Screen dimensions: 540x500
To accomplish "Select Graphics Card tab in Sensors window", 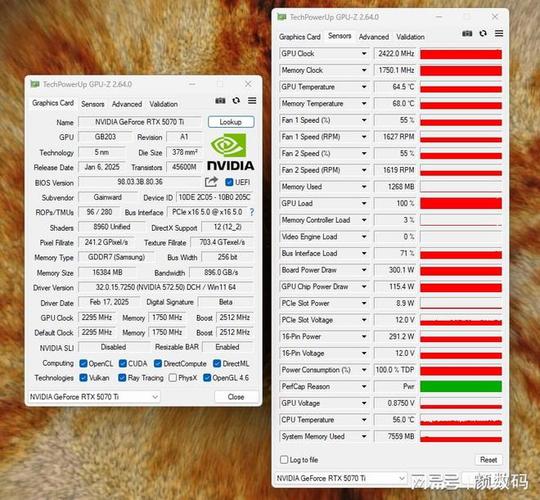I will (300, 37).
